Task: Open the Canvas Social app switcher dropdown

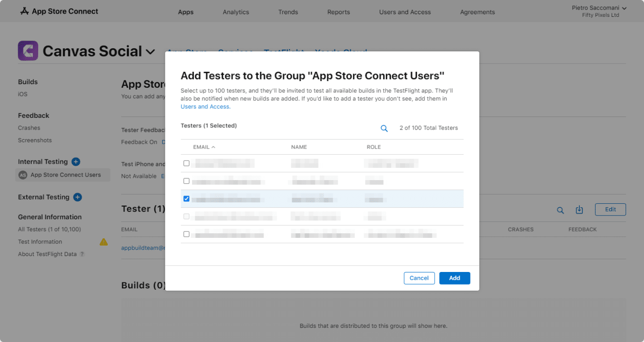Action: click(151, 52)
